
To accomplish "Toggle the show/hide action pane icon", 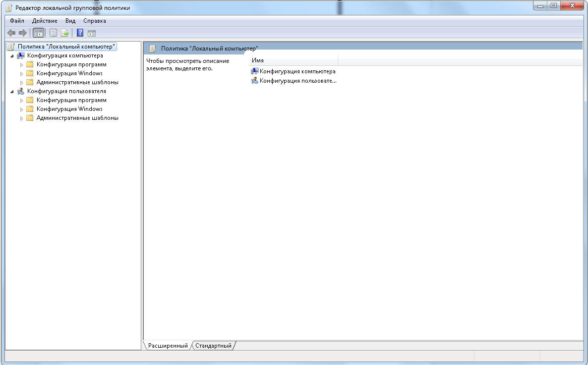I will pyautogui.click(x=92, y=33).
